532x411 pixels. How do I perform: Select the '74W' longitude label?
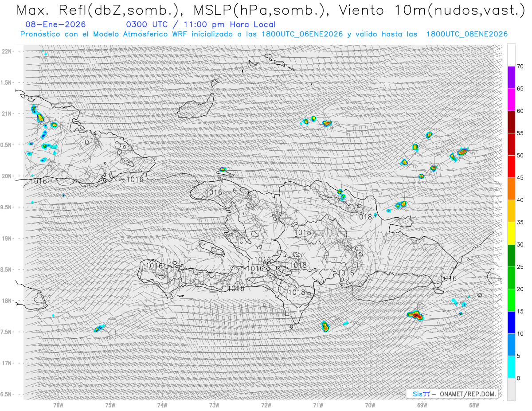[x=162, y=405]
